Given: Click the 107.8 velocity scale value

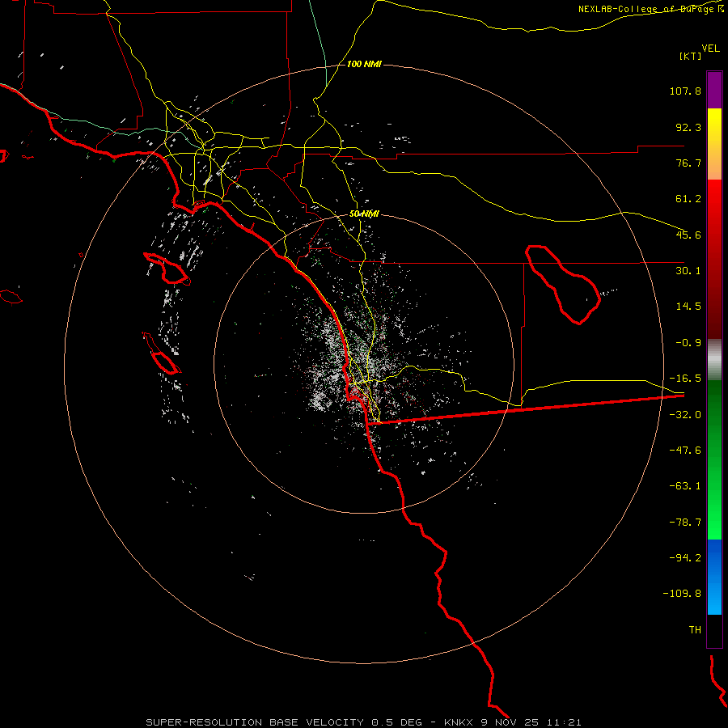Looking at the screenshot, I should click(x=685, y=91).
